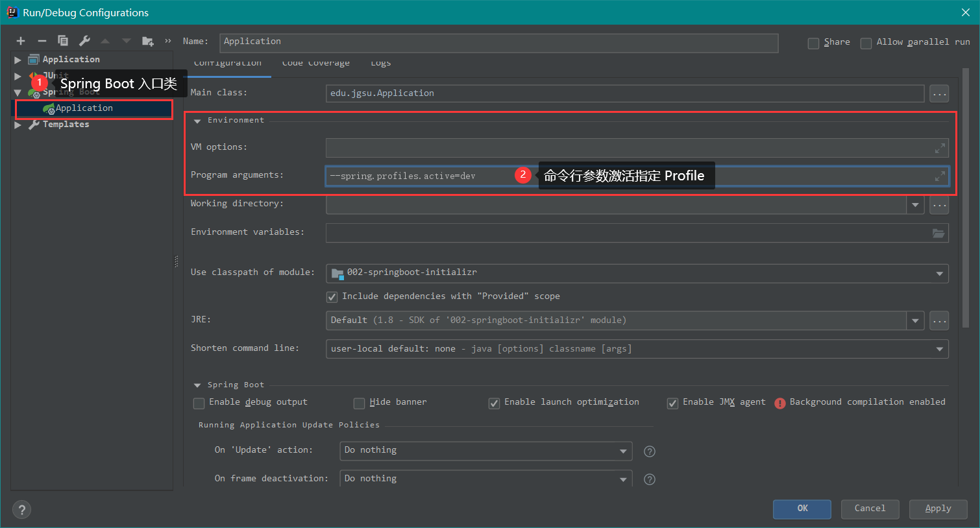This screenshot has height=528, width=980.
Task: Switch to the Logs tab
Action: point(381,64)
